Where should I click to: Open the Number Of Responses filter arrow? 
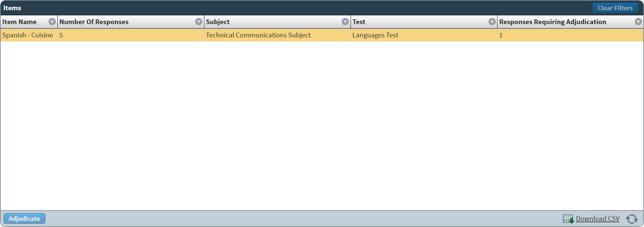[x=199, y=22]
